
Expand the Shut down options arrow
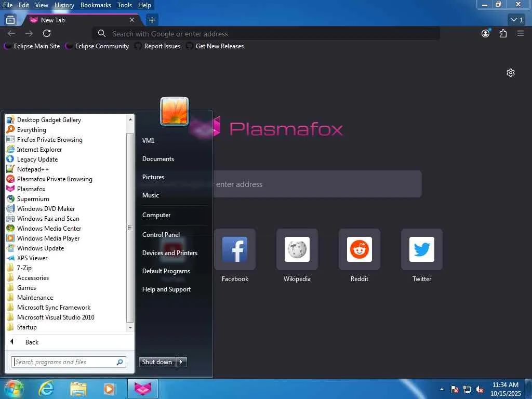tap(181, 362)
